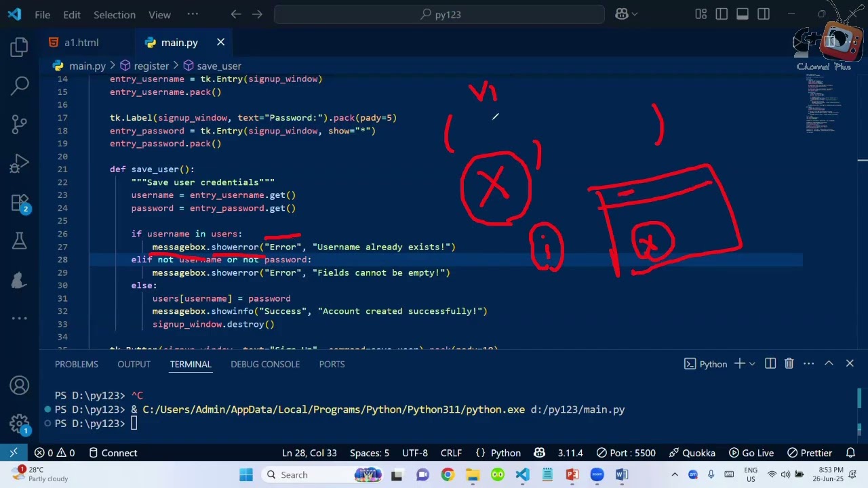868x488 pixels.
Task: Close the main.py editor tab
Action: click(x=220, y=42)
